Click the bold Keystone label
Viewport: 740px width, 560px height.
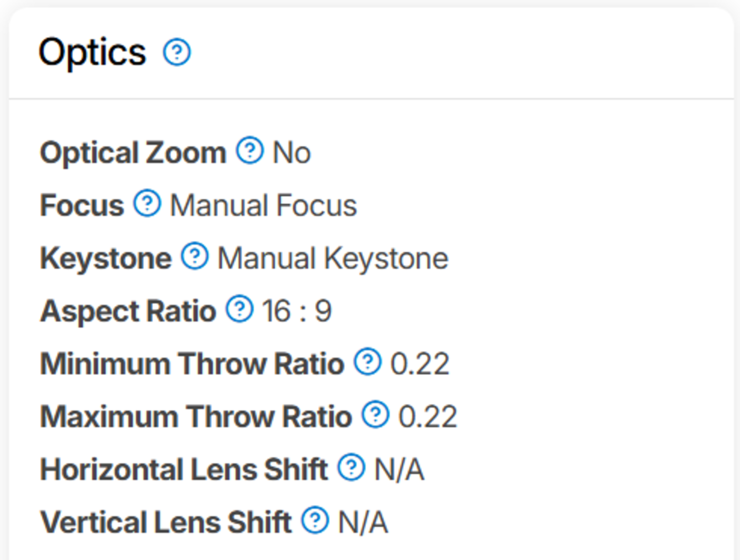[106, 258]
